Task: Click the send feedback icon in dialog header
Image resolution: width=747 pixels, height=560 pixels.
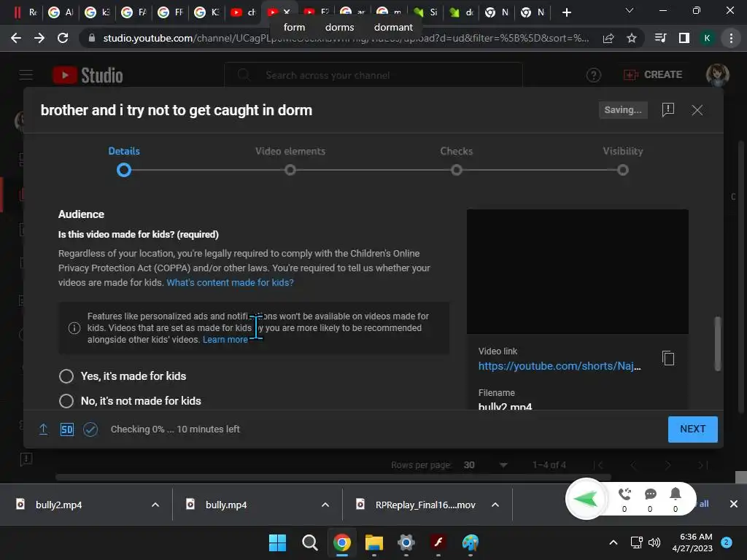Action: click(x=668, y=110)
